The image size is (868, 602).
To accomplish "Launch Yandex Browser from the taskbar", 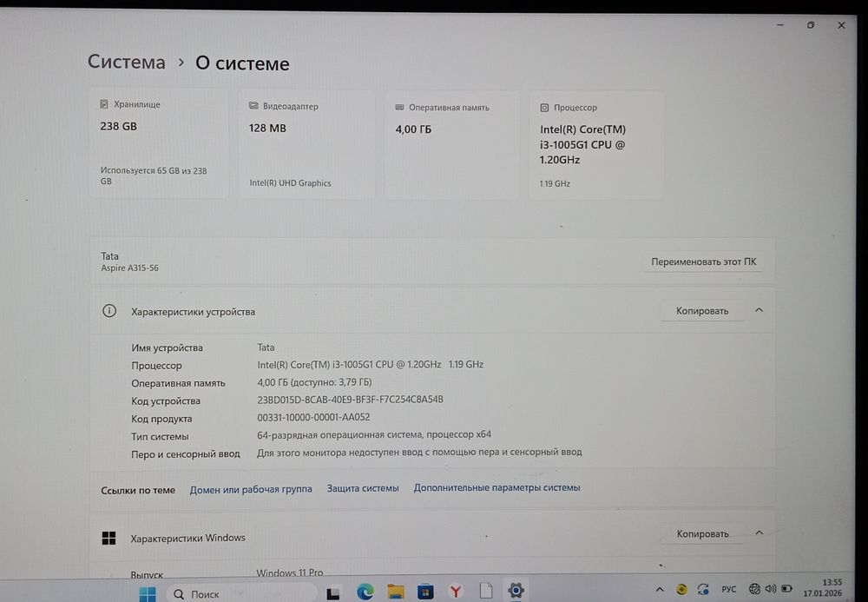I will click(x=456, y=592).
